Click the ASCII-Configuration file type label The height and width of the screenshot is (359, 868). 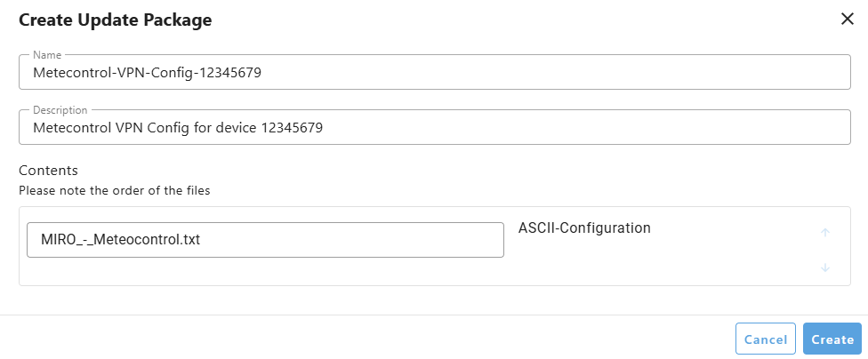pos(584,227)
